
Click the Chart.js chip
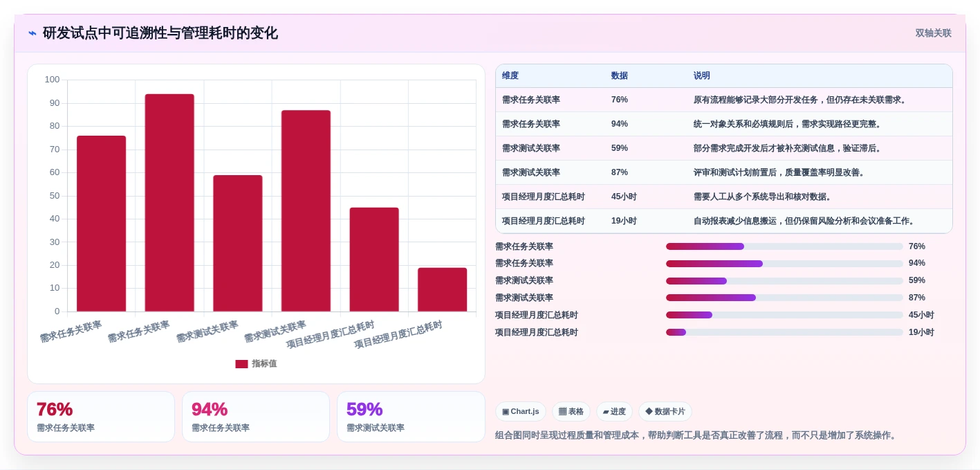pyautogui.click(x=521, y=412)
